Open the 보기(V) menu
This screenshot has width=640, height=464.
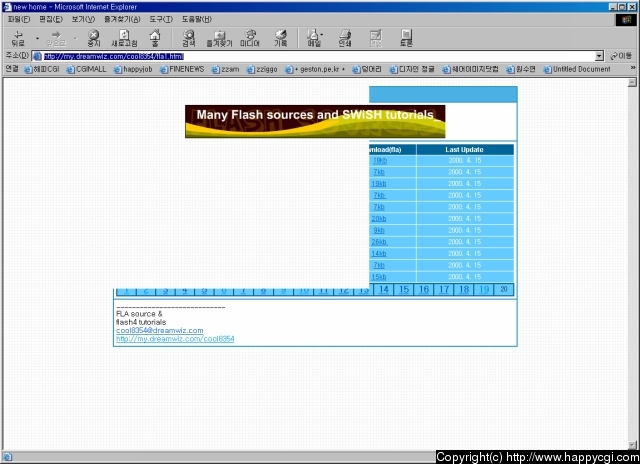(83, 19)
